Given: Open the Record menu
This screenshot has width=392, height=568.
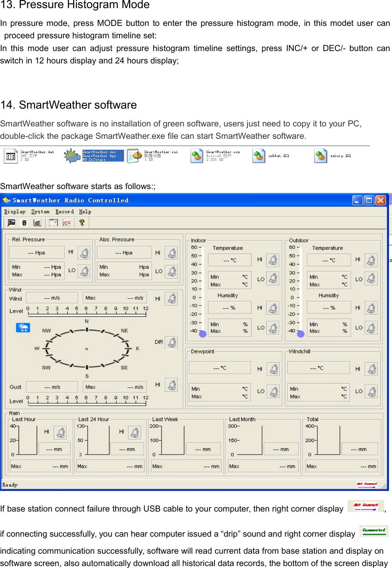Looking at the screenshot, I should pyautogui.click(x=65, y=212).
